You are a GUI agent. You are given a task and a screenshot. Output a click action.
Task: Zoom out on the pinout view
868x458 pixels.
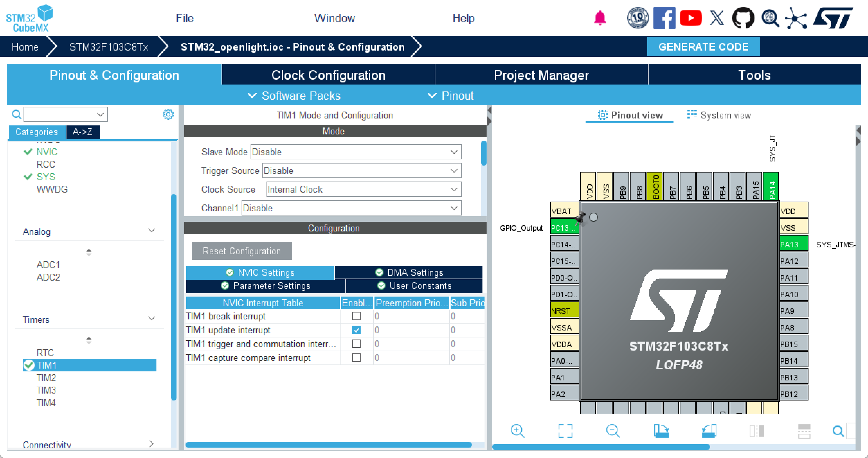click(x=613, y=431)
